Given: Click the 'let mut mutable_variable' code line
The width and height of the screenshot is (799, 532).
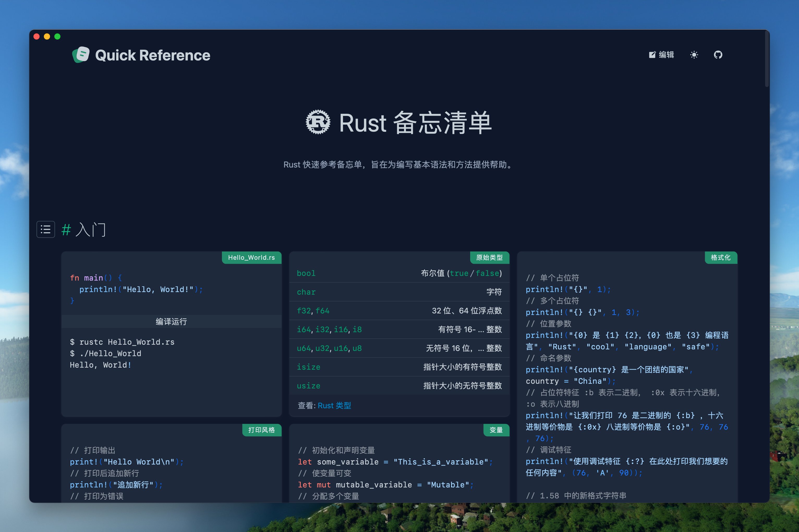Looking at the screenshot, I should 386,485.
